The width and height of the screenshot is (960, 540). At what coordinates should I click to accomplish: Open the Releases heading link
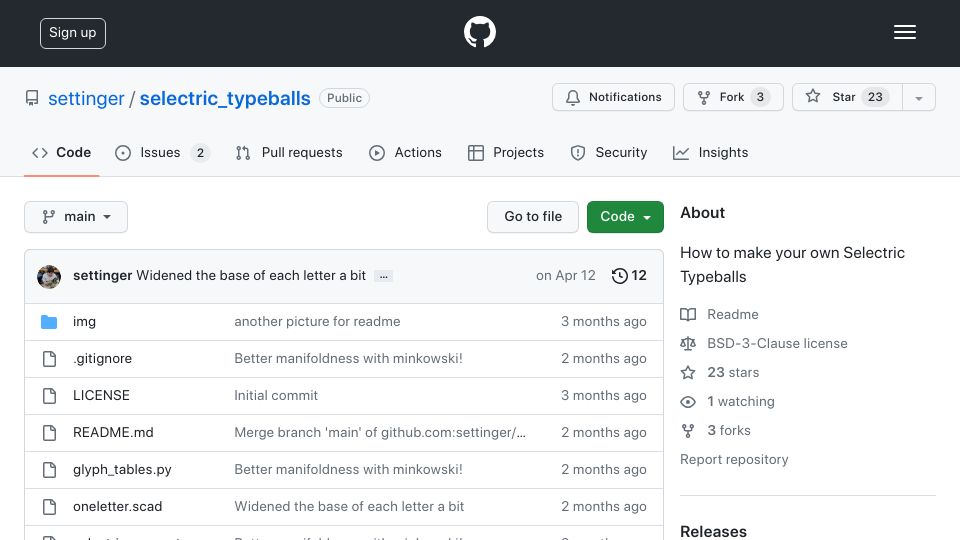[713, 531]
